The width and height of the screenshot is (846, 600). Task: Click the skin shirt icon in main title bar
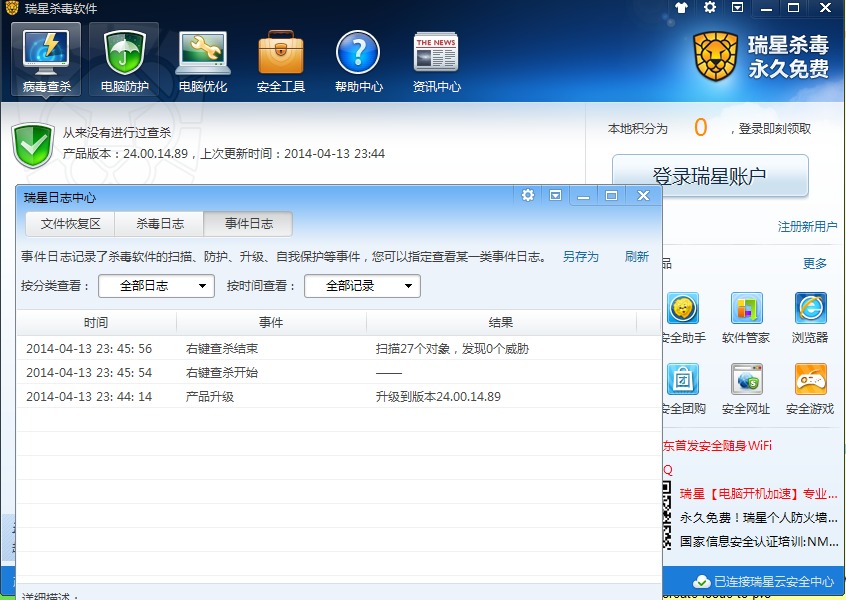click(x=681, y=8)
